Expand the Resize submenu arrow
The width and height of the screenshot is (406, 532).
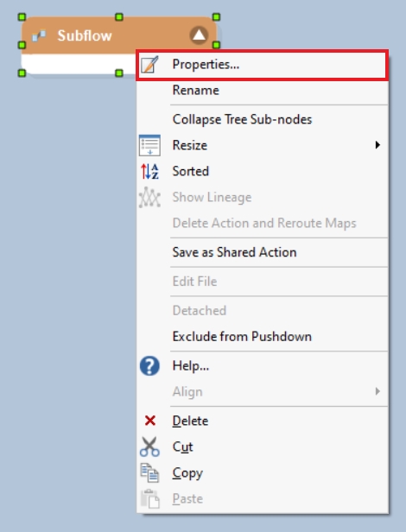point(377,145)
